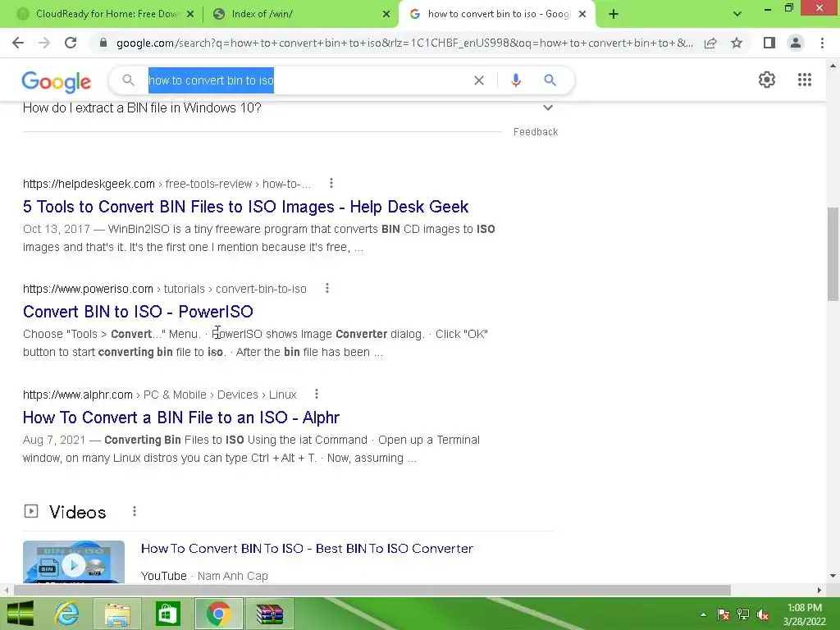Image resolution: width=840 pixels, height=630 pixels.
Task: Click the Google search text field
Action: [x=308, y=80]
